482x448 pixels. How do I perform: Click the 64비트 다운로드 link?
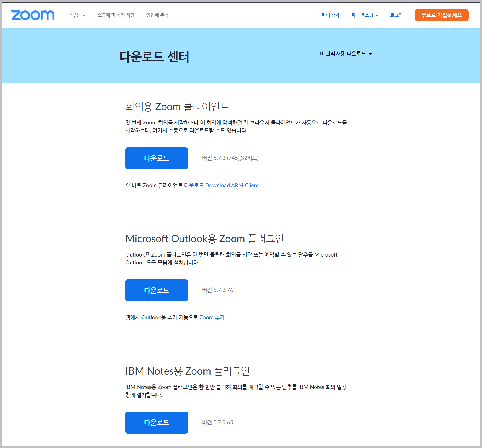194,185
